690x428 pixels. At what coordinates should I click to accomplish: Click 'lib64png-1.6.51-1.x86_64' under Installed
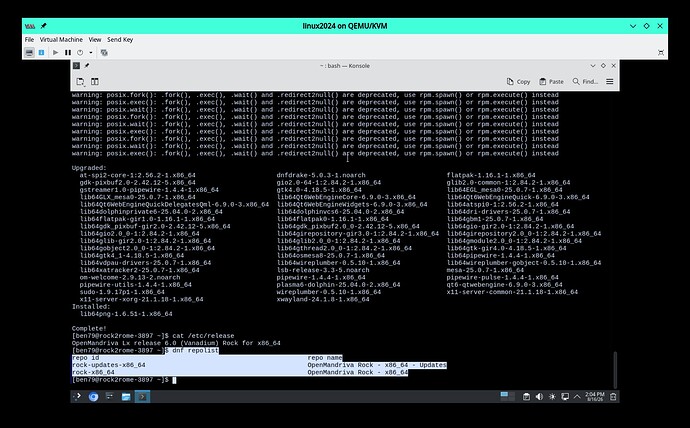[x=126, y=314]
